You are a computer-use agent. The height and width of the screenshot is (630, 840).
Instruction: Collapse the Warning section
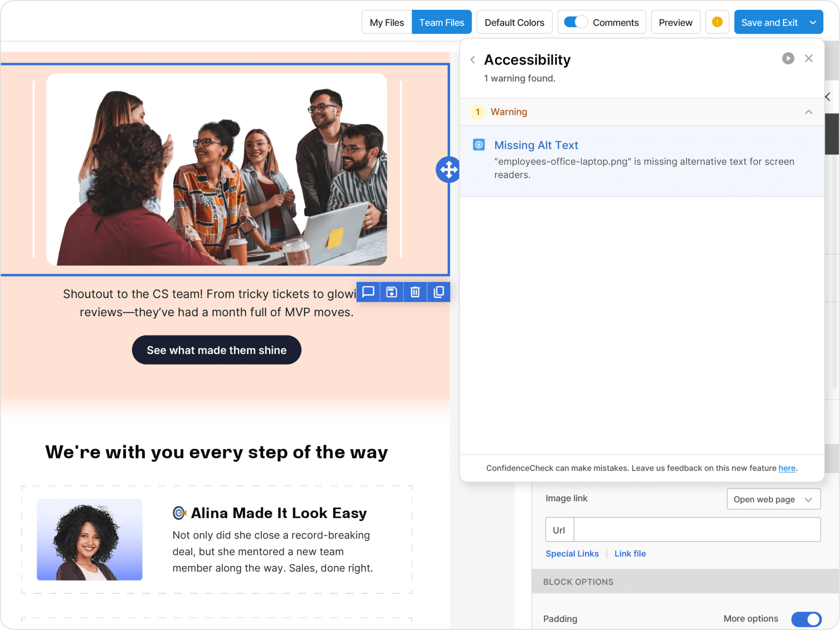808,112
